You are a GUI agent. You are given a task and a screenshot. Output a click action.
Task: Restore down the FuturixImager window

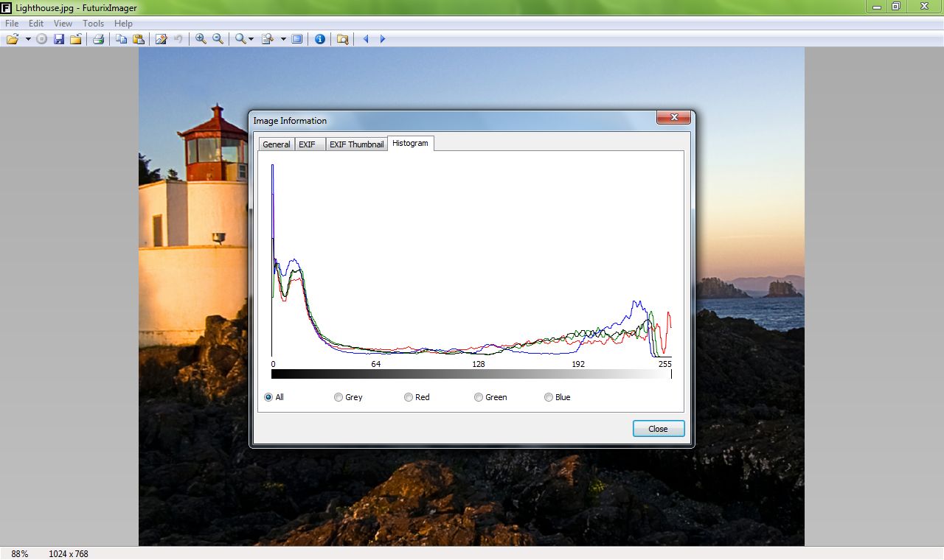point(896,6)
